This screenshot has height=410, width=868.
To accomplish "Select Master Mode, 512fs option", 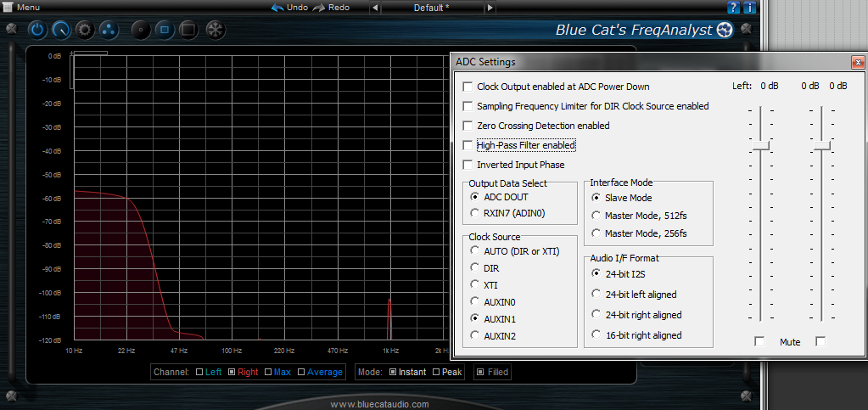I will (596, 215).
